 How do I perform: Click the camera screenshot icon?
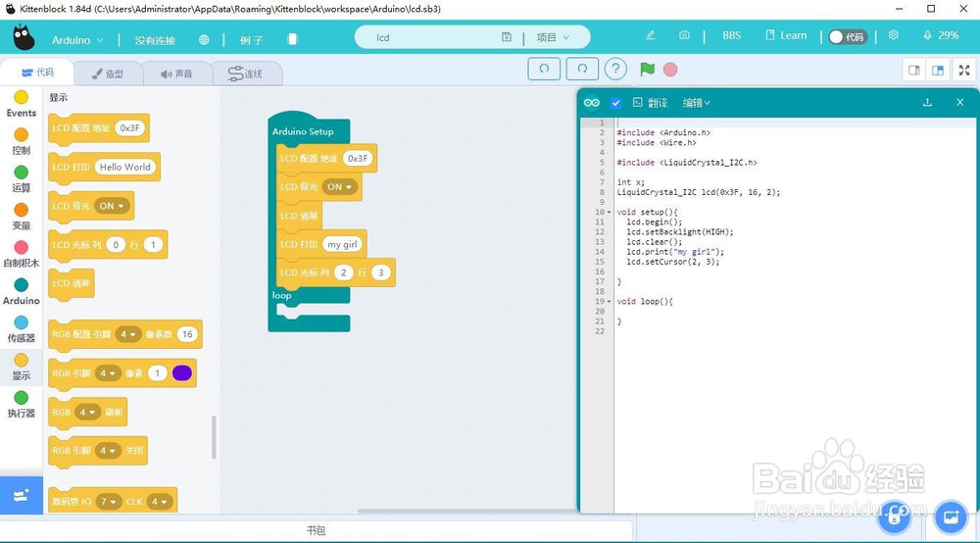[x=684, y=35]
